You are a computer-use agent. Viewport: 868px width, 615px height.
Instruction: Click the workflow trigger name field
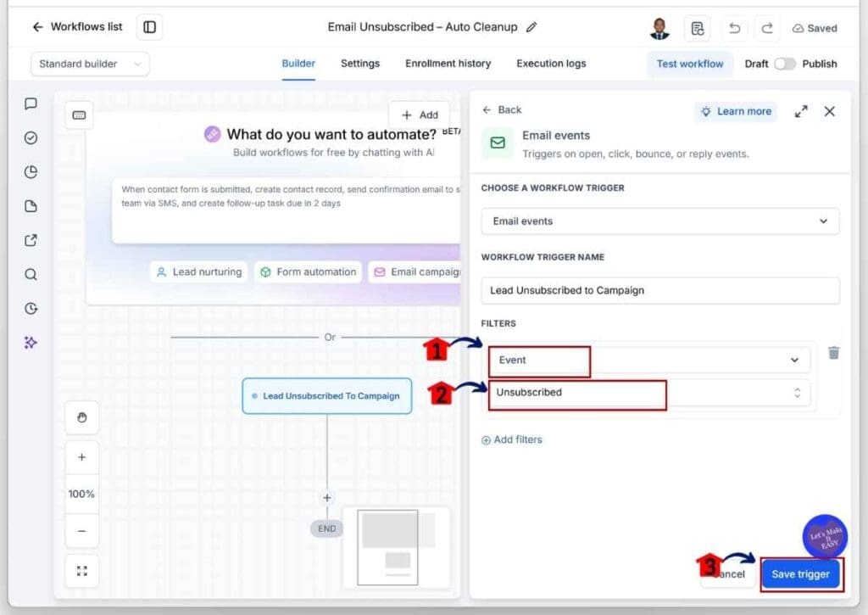(659, 290)
